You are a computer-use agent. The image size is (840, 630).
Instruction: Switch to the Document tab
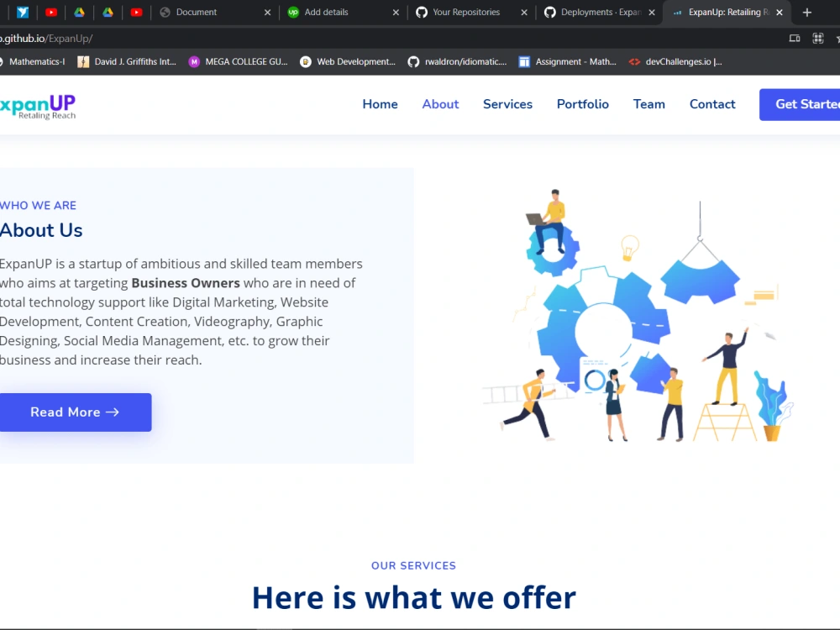pos(214,12)
